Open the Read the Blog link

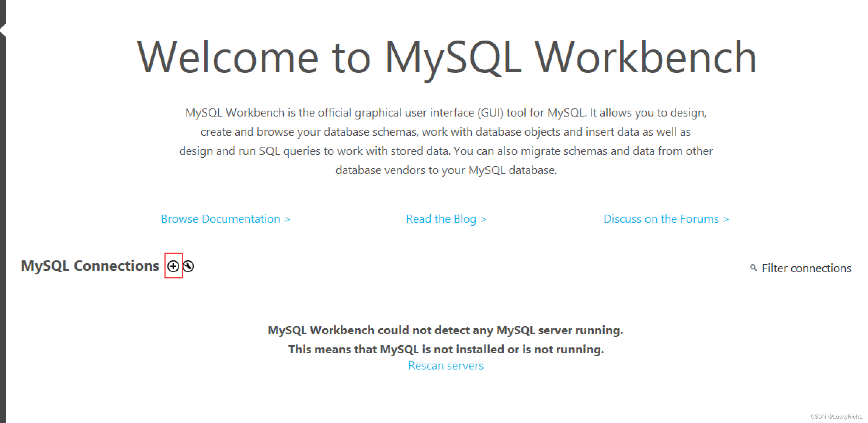tap(441, 219)
